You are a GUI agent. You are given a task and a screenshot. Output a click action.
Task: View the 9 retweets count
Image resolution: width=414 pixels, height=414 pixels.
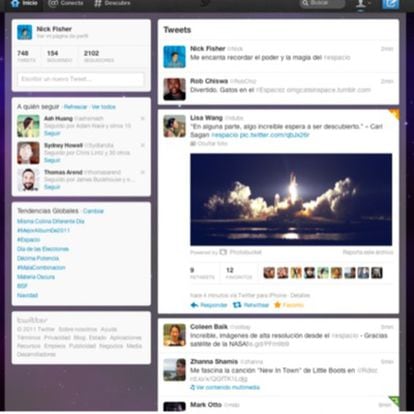202,273
